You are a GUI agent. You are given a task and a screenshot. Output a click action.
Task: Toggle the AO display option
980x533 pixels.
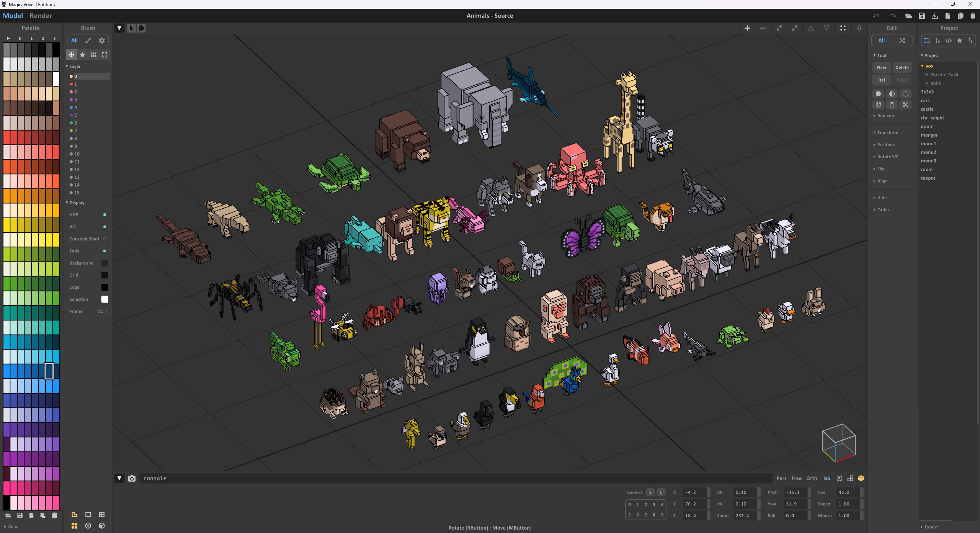[105, 227]
